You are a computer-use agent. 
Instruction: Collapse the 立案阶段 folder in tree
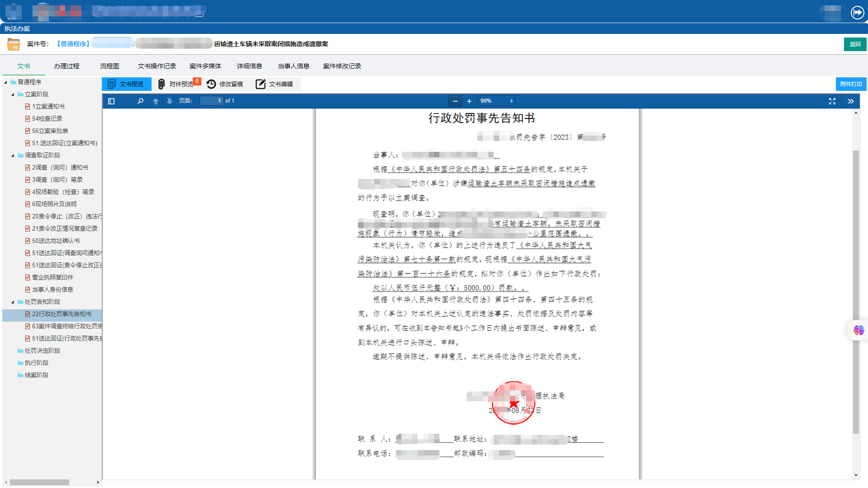[14, 94]
